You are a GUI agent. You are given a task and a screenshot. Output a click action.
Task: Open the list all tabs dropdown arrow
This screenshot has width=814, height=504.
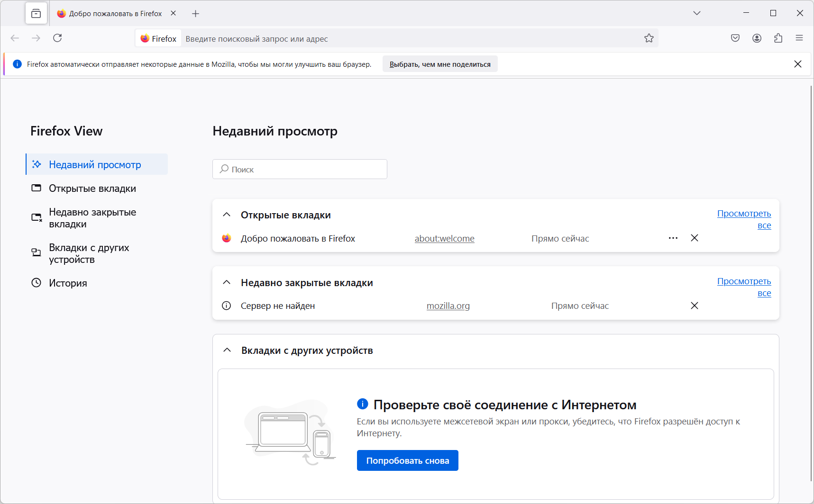(x=697, y=13)
